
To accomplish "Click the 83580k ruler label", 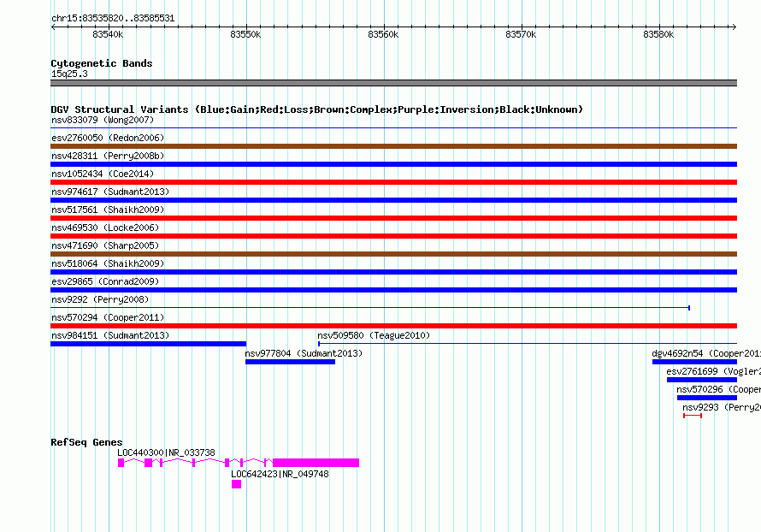I will point(658,34).
